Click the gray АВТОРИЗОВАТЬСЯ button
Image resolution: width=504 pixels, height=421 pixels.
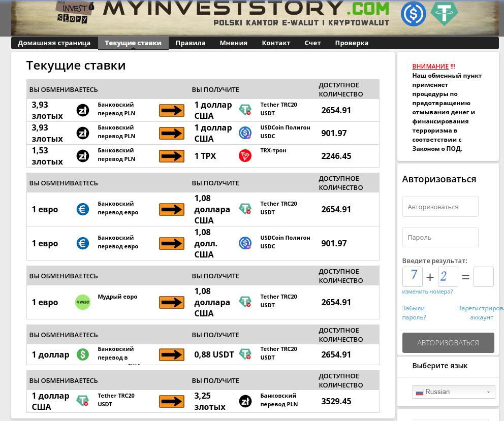point(448,343)
